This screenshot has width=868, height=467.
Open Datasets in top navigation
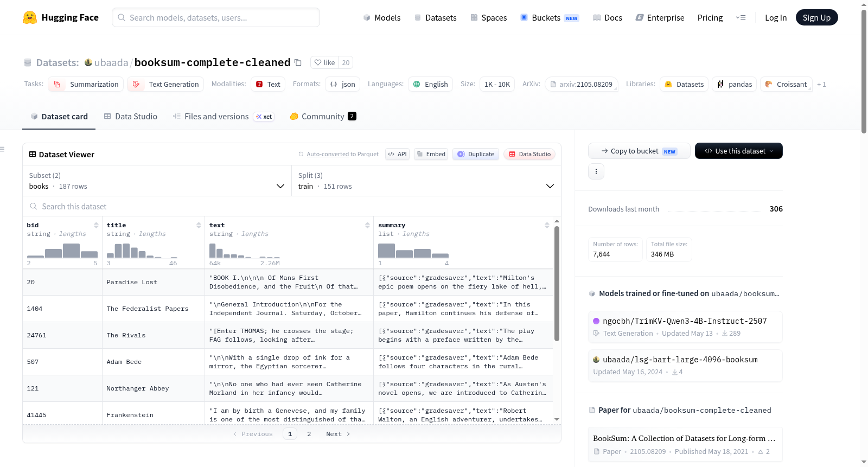coord(435,17)
